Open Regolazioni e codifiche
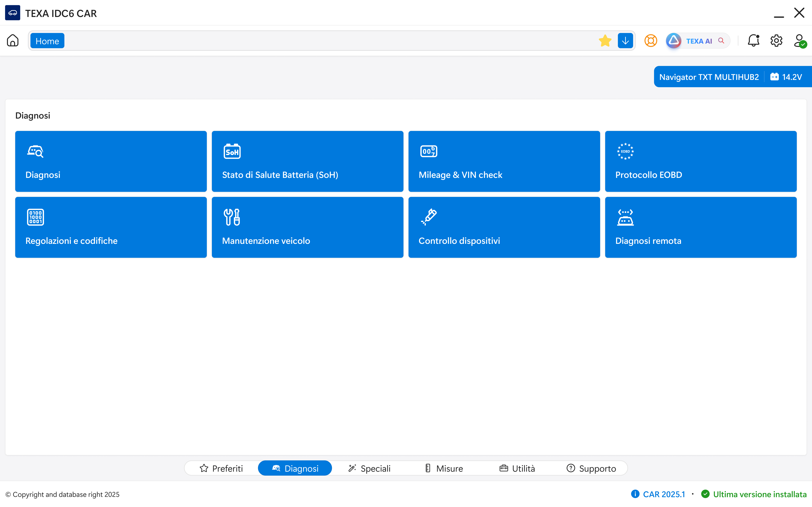The width and height of the screenshot is (812, 507). [x=111, y=227]
